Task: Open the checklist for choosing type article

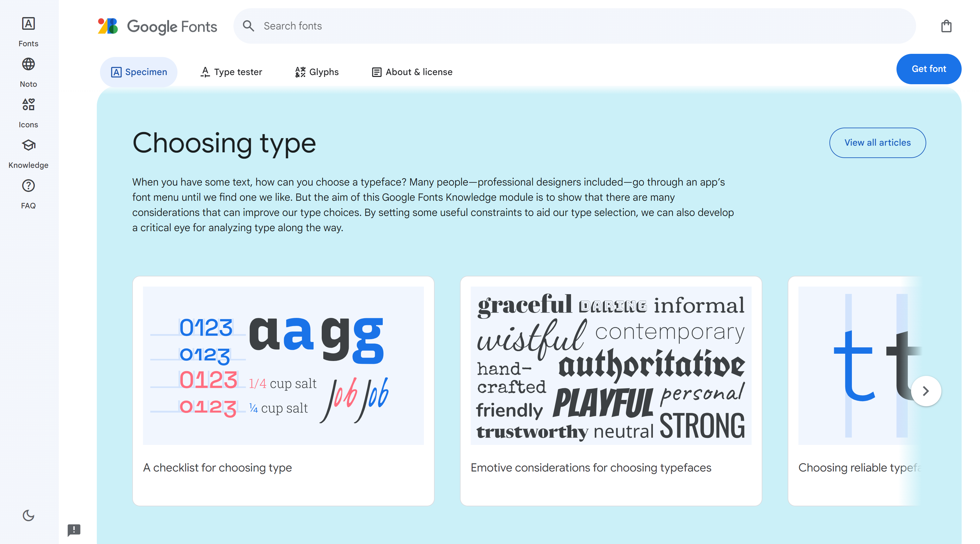Action: 283,390
